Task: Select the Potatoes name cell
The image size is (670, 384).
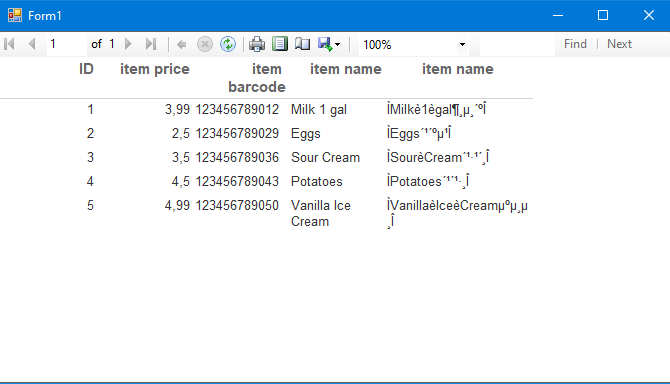Action: [317, 181]
